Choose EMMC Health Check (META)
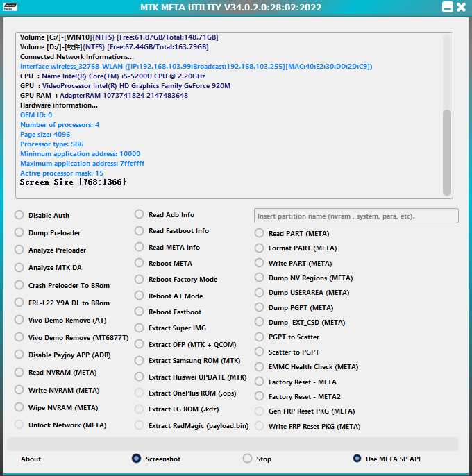The height and width of the screenshot is (476, 472). [x=259, y=366]
